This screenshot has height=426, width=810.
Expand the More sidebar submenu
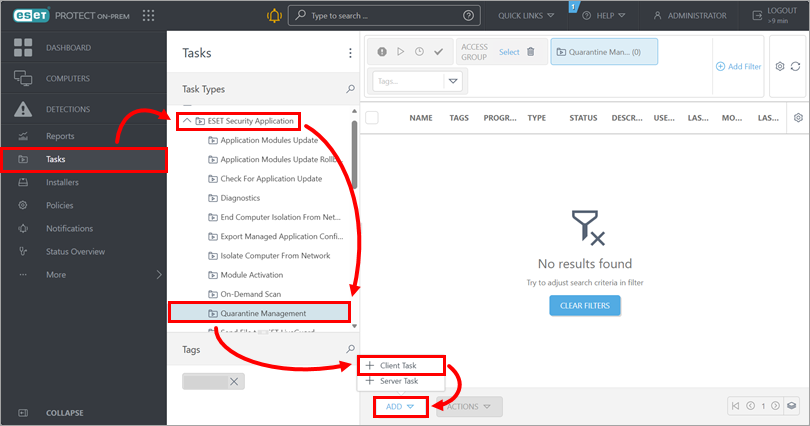158,274
